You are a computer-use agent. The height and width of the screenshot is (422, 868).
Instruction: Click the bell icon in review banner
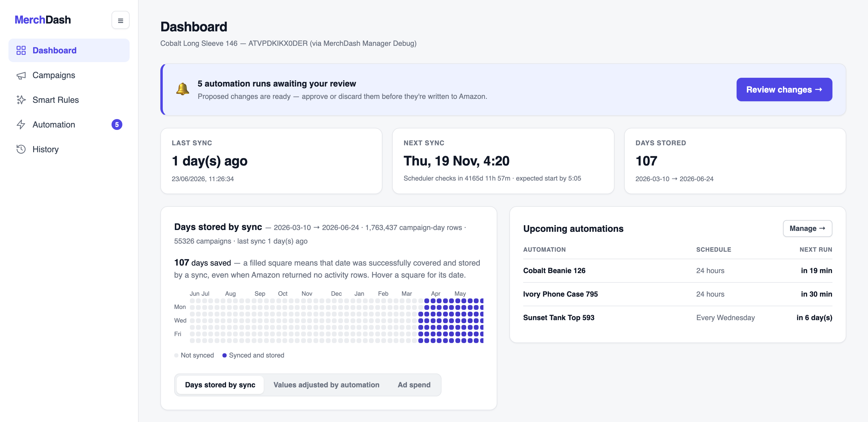click(x=183, y=89)
